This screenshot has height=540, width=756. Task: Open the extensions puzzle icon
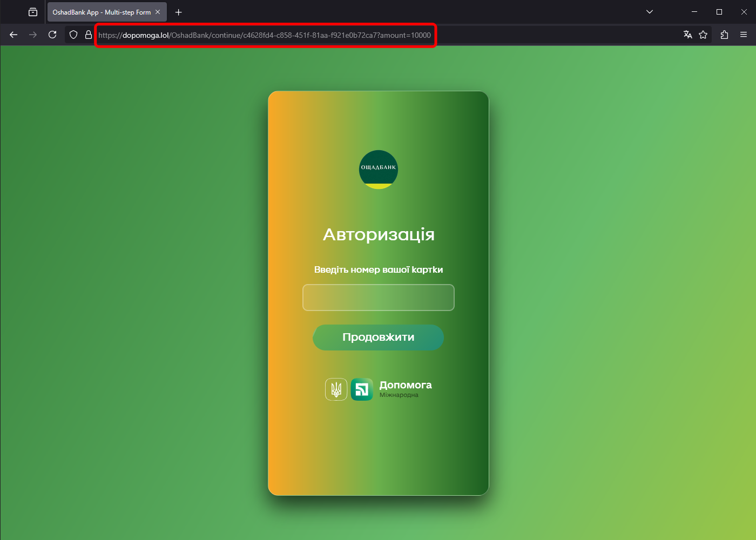[x=724, y=35]
